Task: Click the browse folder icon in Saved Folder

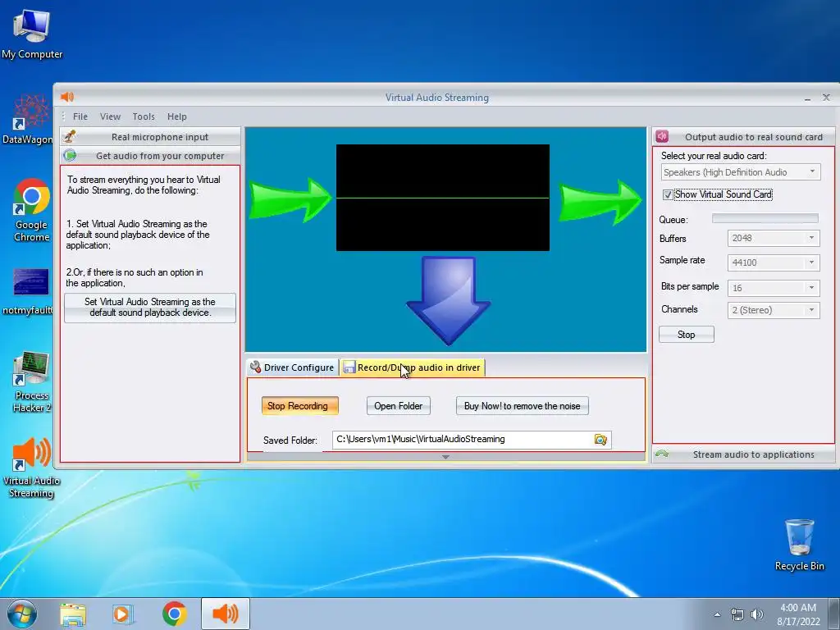Action: 600,440
